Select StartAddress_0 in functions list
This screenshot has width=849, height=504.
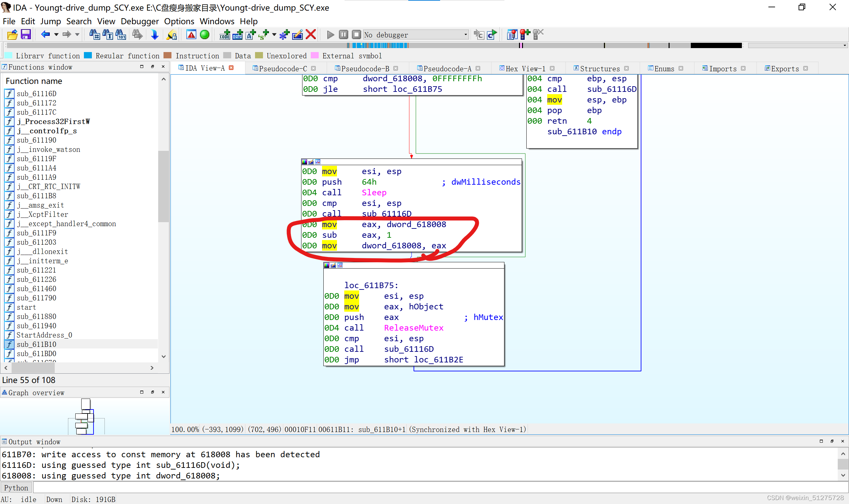click(44, 335)
